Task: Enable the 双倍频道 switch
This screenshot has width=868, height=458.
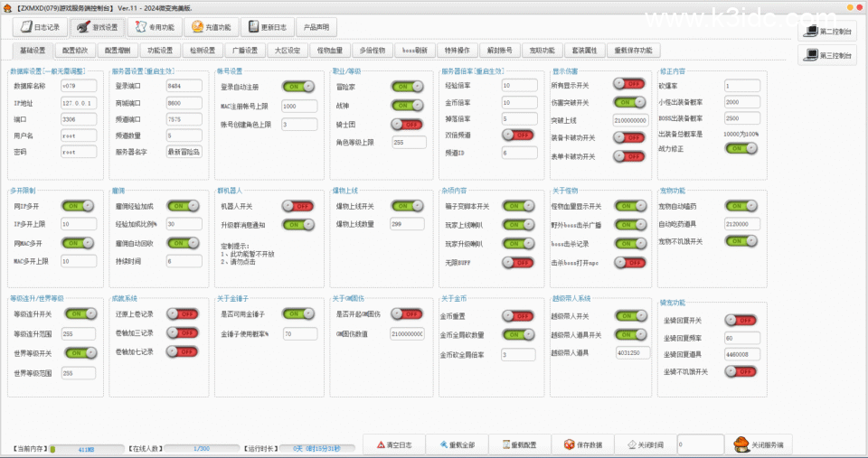Action: 519,135
